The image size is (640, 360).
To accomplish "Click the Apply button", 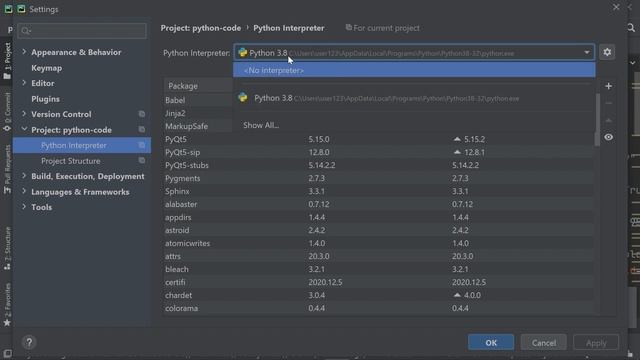I will click(x=596, y=342).
